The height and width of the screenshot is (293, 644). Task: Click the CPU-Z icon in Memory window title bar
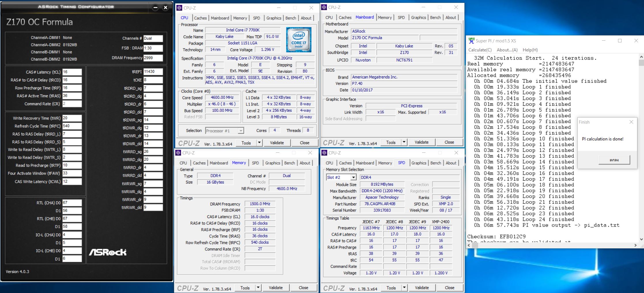click(x=178, y=153)
